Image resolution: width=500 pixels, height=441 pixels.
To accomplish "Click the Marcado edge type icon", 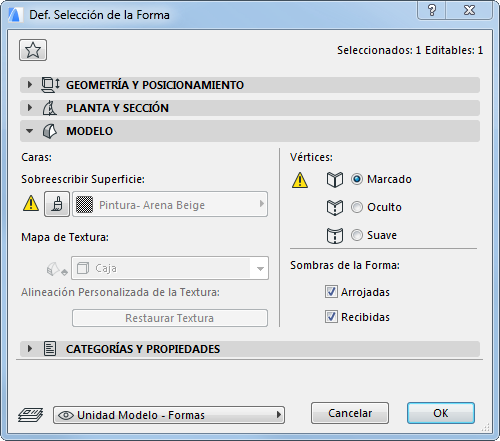I will coord(335,180).
